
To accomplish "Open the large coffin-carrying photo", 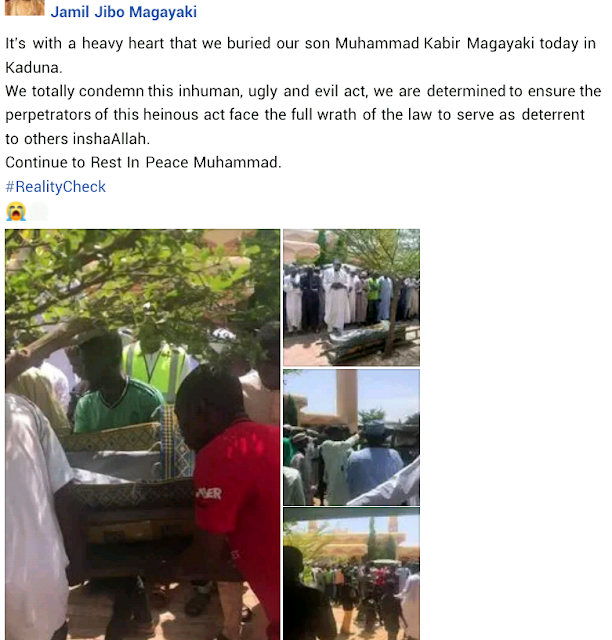I will [x=142, y=434].
